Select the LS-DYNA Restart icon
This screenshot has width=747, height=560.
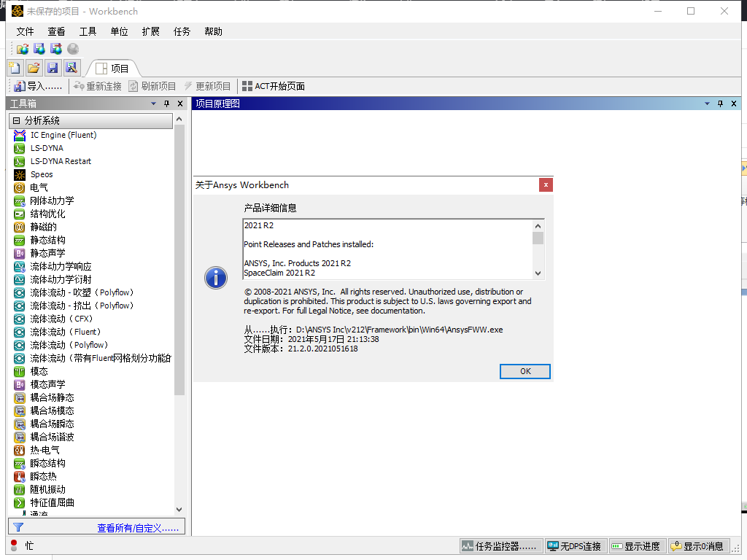tap(20, 161)
